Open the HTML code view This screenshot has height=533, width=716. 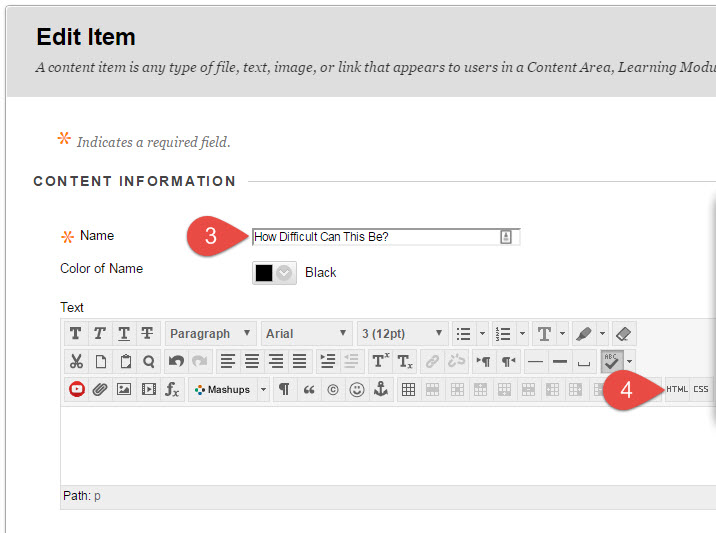click(677, 390)
